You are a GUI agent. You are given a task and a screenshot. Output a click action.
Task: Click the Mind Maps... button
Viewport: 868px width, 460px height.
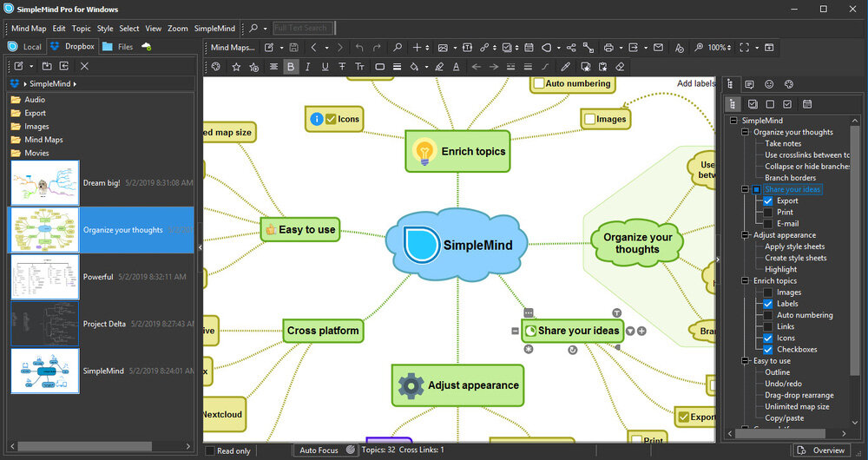pyautogui.click(x=233, y=48)
